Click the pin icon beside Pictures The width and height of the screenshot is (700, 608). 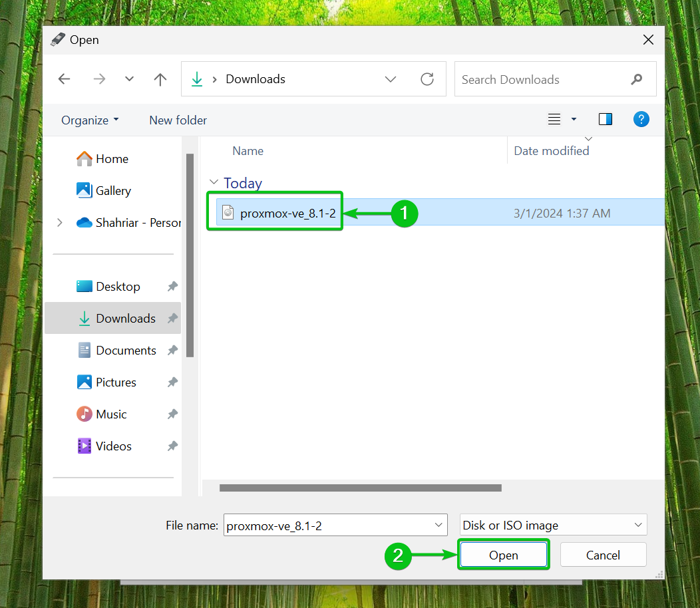[x=172, y=382]
